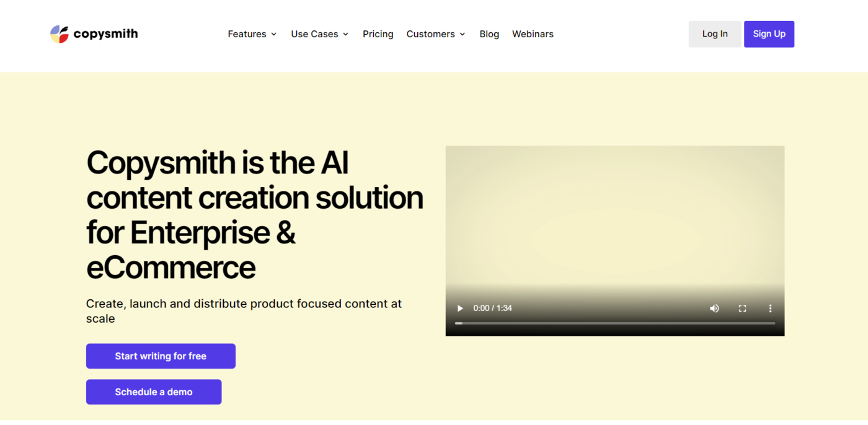The image size is (868, 425).
Task: Mute the video using speaker icon
Action: (x=714, y=309)
